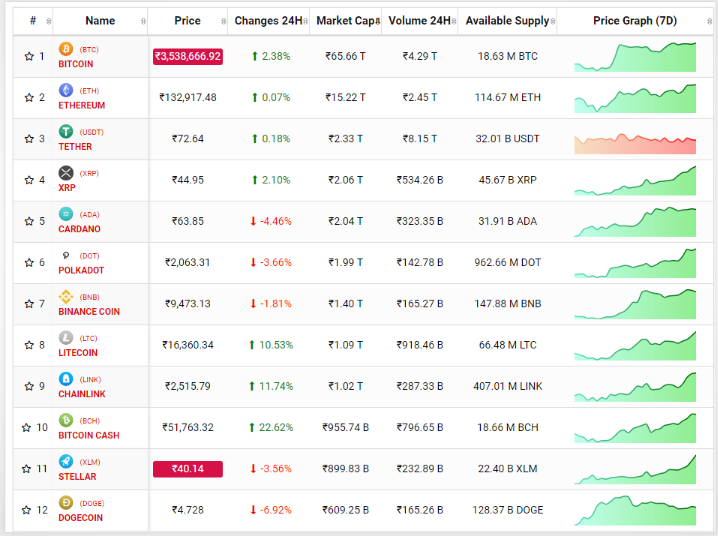This screenshot has height=536, width=718.
Task: Open the BITCOIN name link
Action: click(x=76, y=64)
